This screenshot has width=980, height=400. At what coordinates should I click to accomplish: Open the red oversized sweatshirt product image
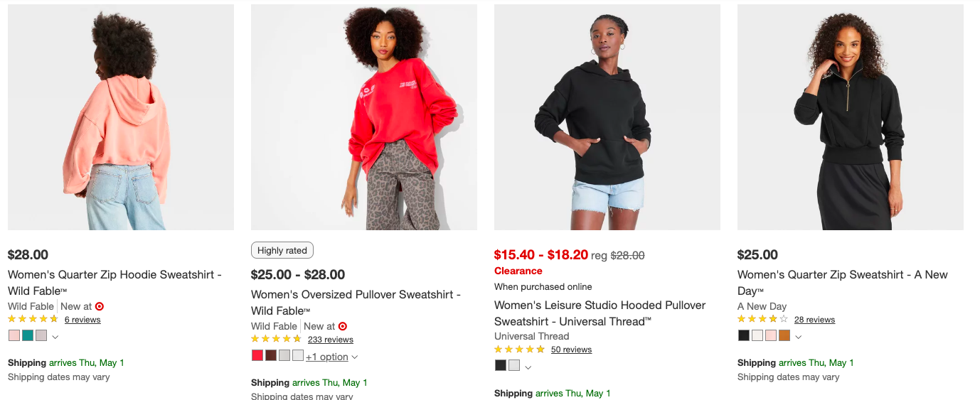coord(363,117)
